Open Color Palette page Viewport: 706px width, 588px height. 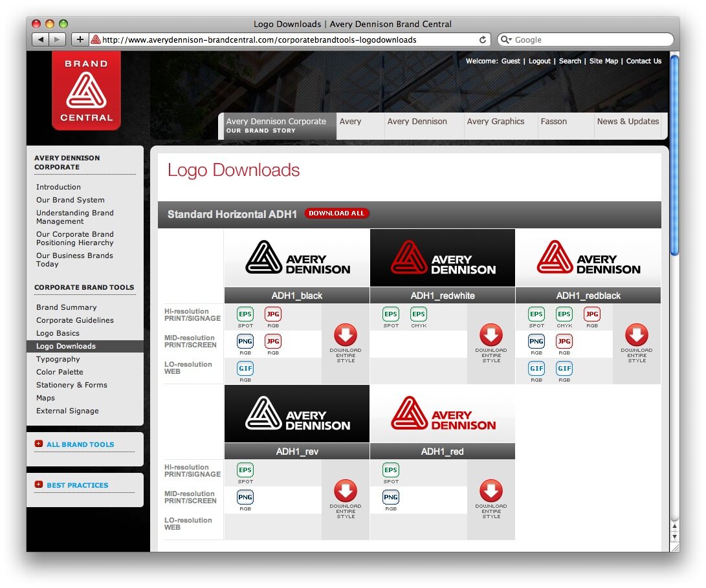coord(60,372)
